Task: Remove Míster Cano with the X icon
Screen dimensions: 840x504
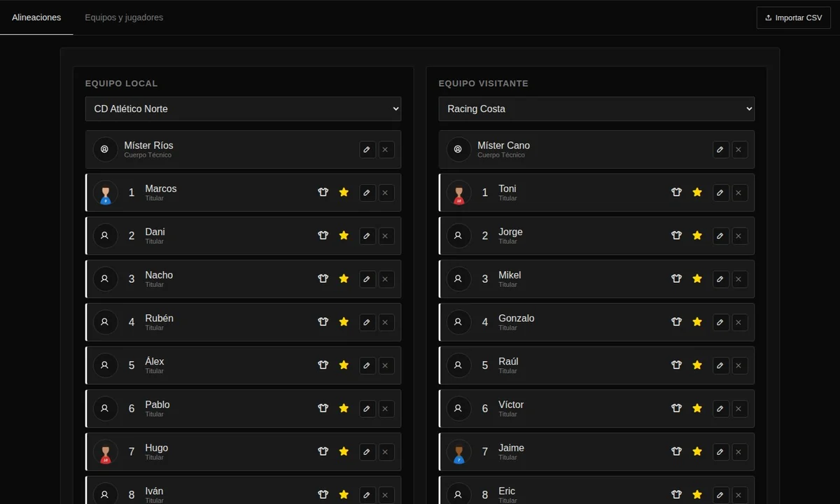Action: click(x=738, y=149)
